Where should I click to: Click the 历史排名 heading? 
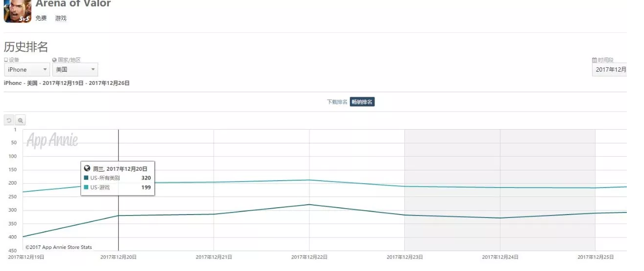[26, 47]
